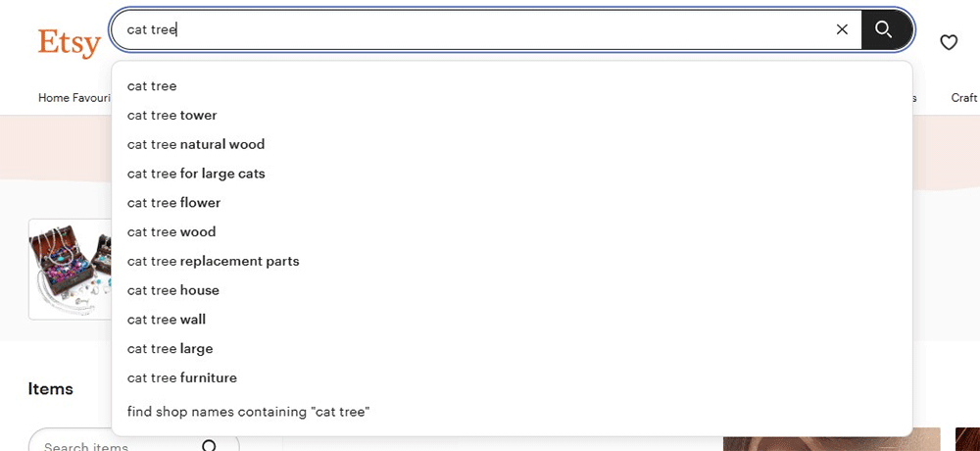
Task: Find shop names containing "cat tree"
Action: click(x=248, y=412)
